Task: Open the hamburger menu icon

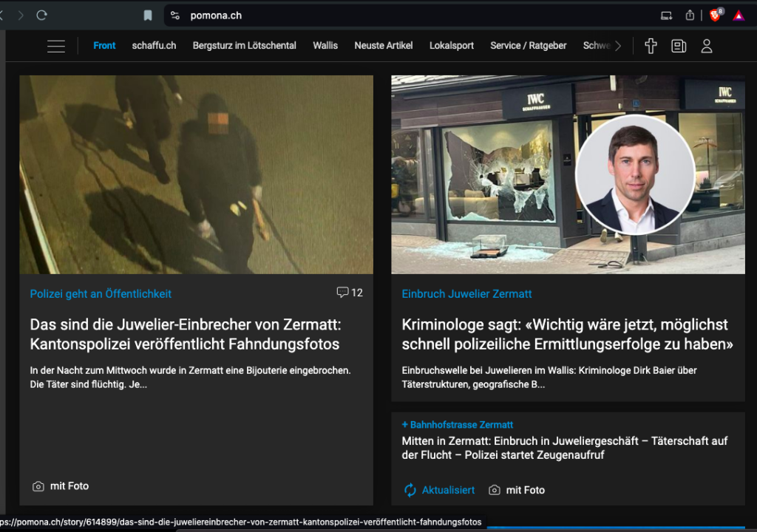Action: point(56,46)
